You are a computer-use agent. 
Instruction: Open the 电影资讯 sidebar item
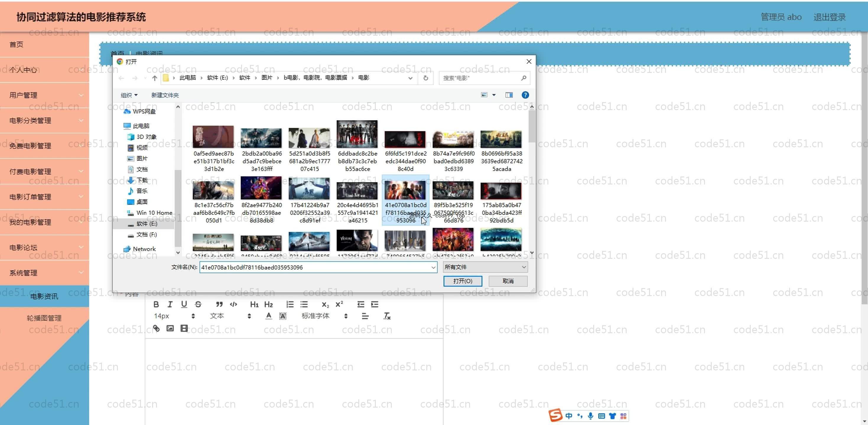45,296
